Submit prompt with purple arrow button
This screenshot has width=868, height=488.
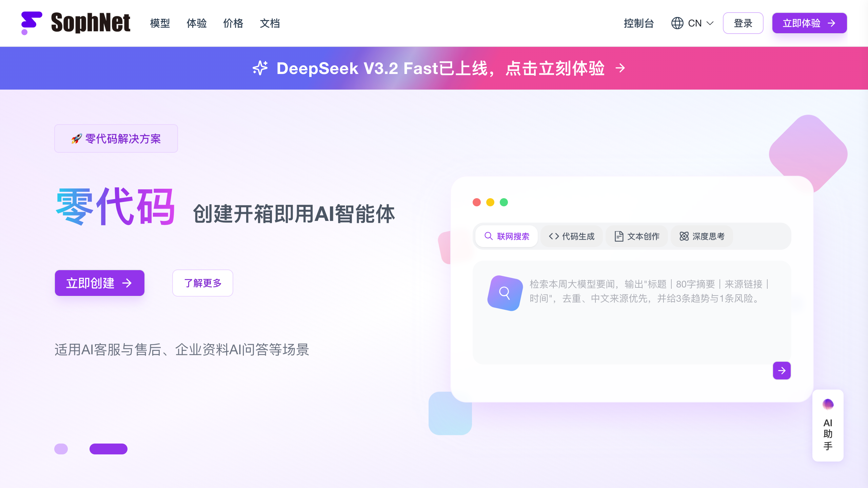(782, 370)
